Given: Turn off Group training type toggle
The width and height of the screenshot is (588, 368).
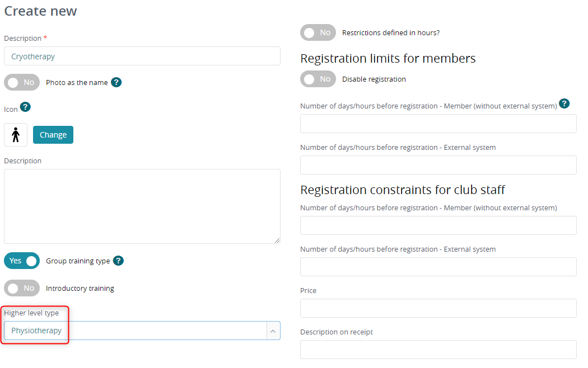Looking at the screenshot, I should tap(22, 261).
